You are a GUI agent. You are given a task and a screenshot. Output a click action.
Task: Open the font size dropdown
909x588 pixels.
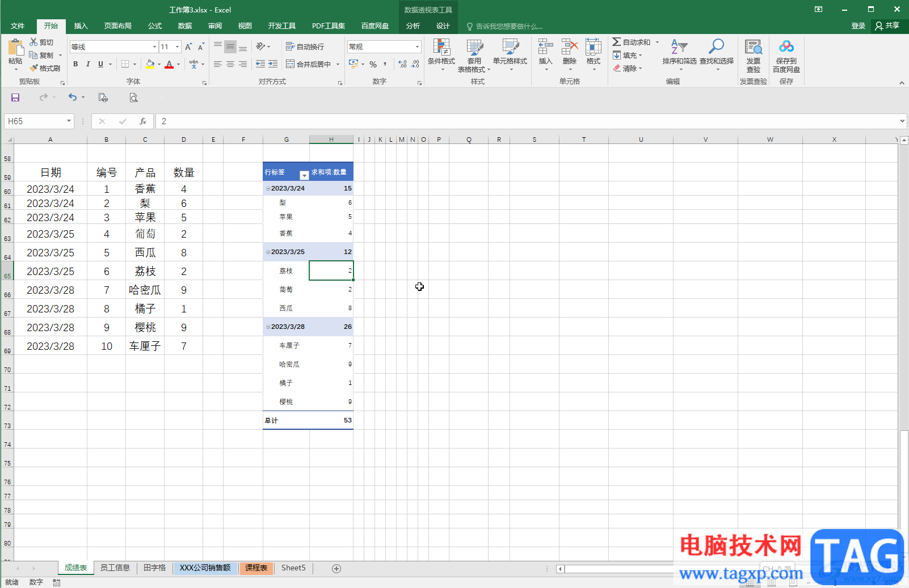coord(178,46)
